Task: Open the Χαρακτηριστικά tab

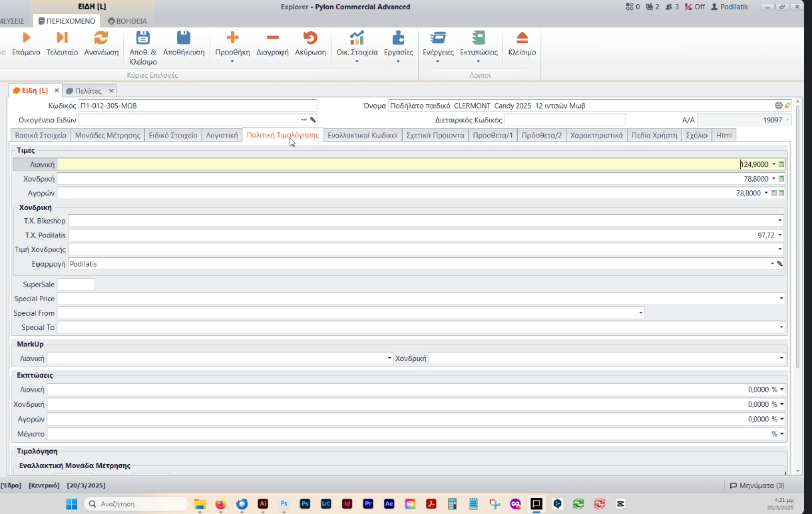Action: pyautogui.click(x=596, y=135)
